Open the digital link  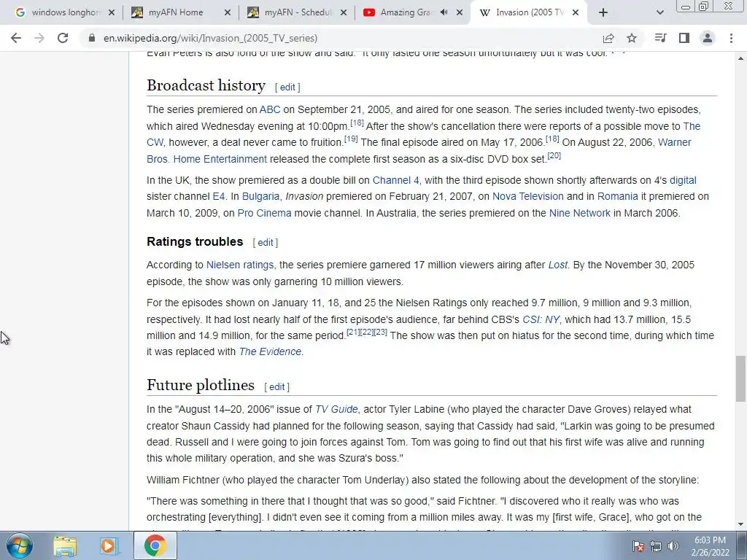tap(683, 181)
